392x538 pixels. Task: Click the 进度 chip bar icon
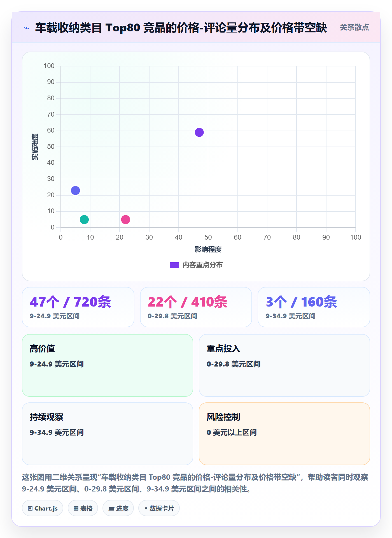(x=111, y=509)
